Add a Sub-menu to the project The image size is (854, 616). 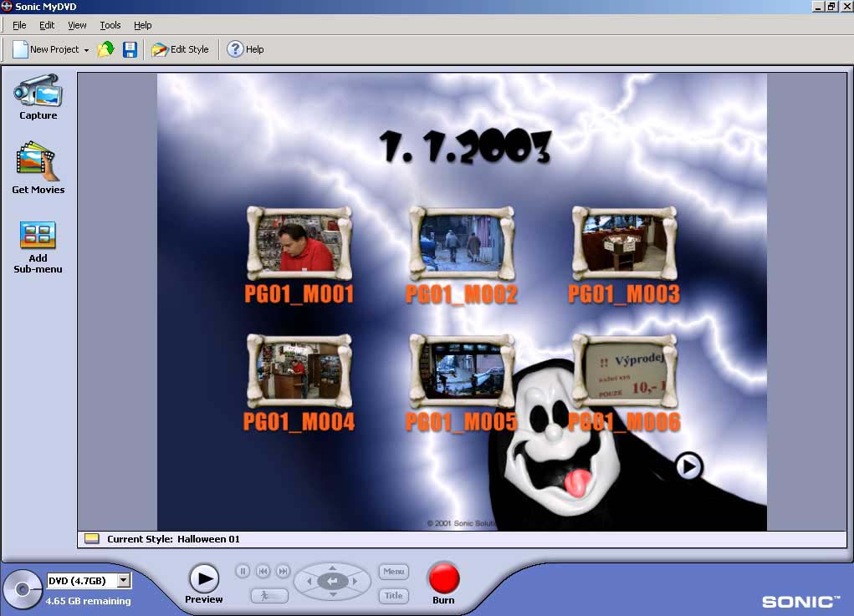click(38, 247)
